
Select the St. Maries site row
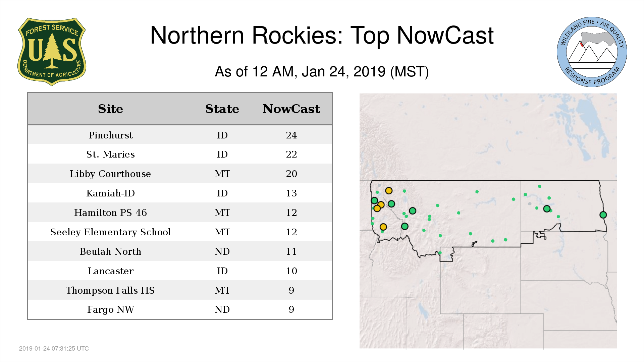click(x=111, y=155)
